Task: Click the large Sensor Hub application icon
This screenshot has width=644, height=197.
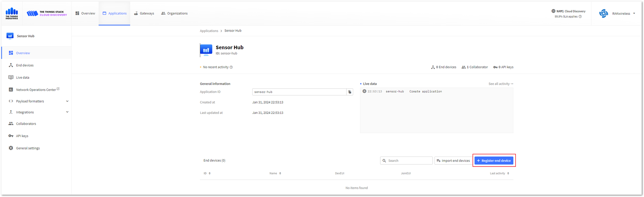Action: click(206, 50)
